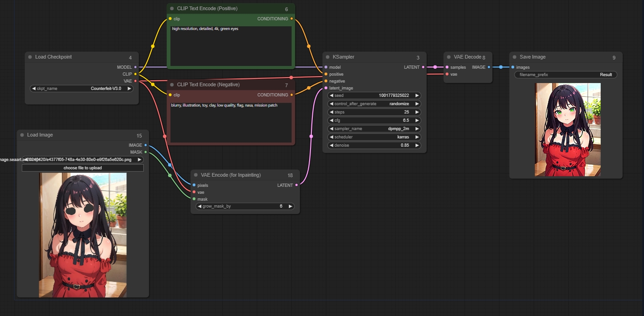Increase the steps value with right arrow

[x=417, y=112]
